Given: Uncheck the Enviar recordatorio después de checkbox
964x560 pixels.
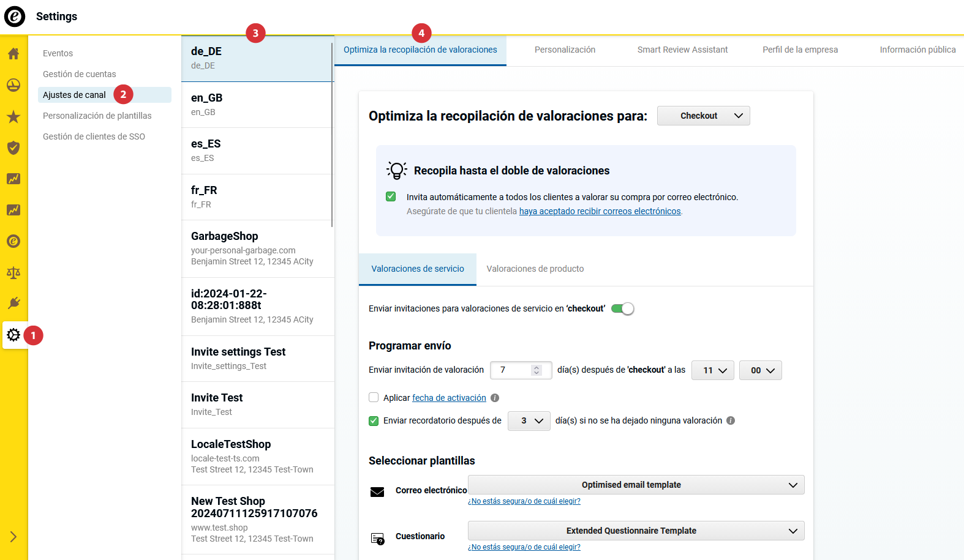Looking at the screenshot, I should tap(374, 420).
